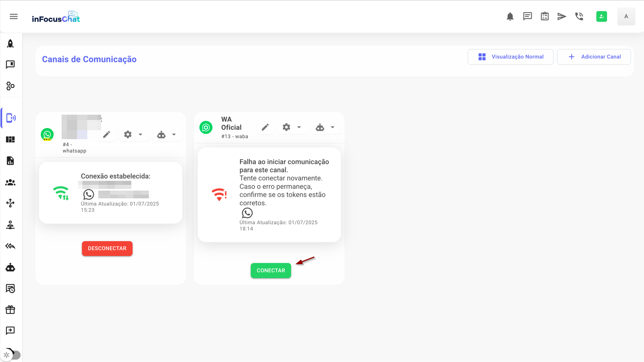644x362 pixels.
Task: Expand WA Oficial bot dropdown
Action: pos(325,127)
